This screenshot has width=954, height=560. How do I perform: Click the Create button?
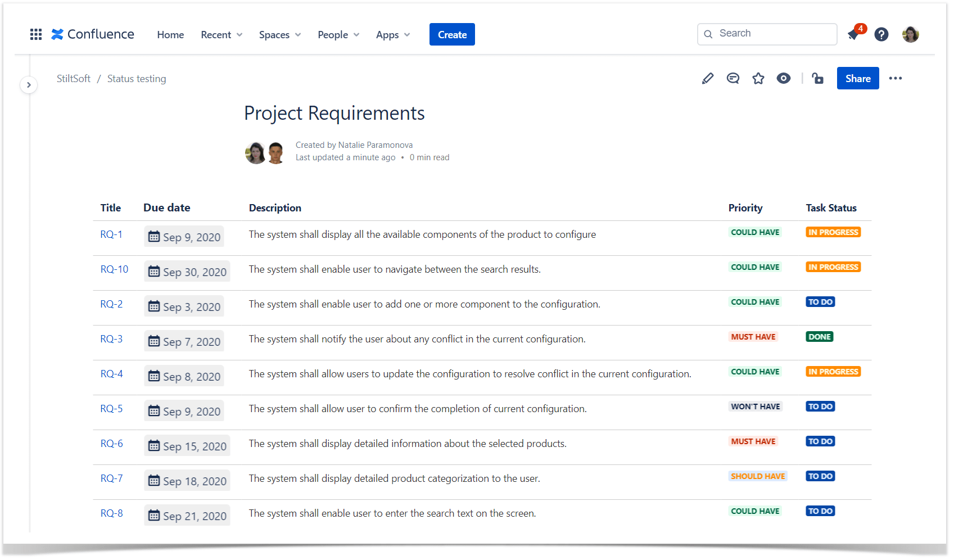click(452, 35)
